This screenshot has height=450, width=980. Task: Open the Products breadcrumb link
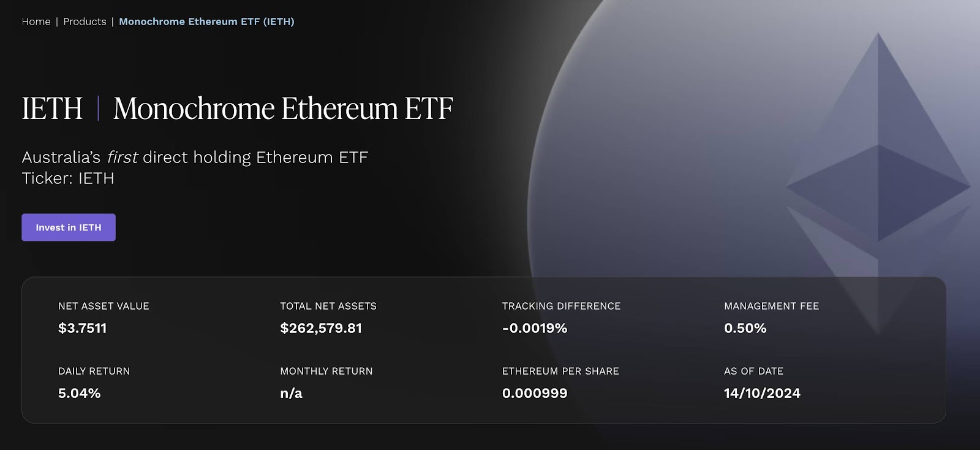coord(85,21)
